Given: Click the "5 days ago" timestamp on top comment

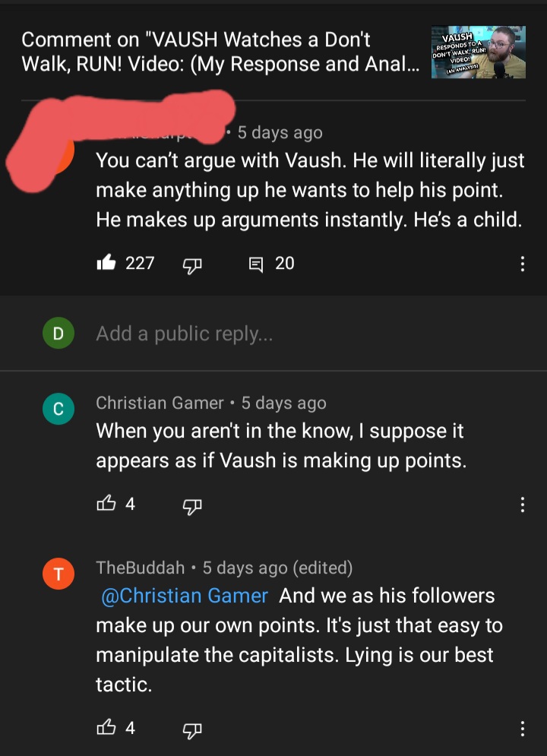Looking at the screenshot, I should tap(280, 133).
